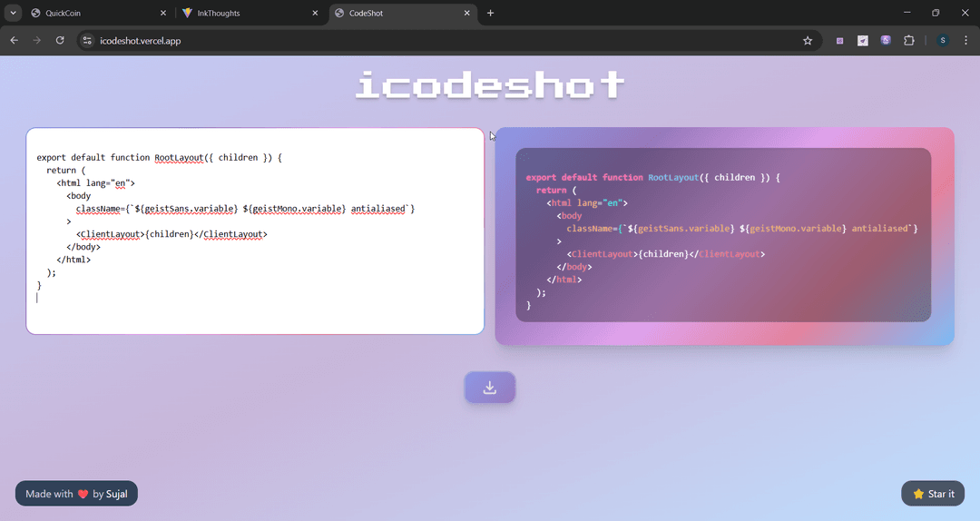Image resolution: width=980 pixels, height=521 pixels.
Task: Reload the current page
Action: (x=60, y=41)
